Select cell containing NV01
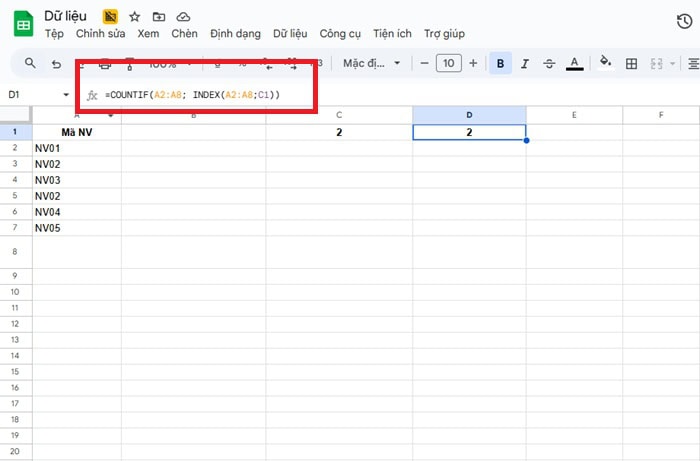 click(77, 148)
